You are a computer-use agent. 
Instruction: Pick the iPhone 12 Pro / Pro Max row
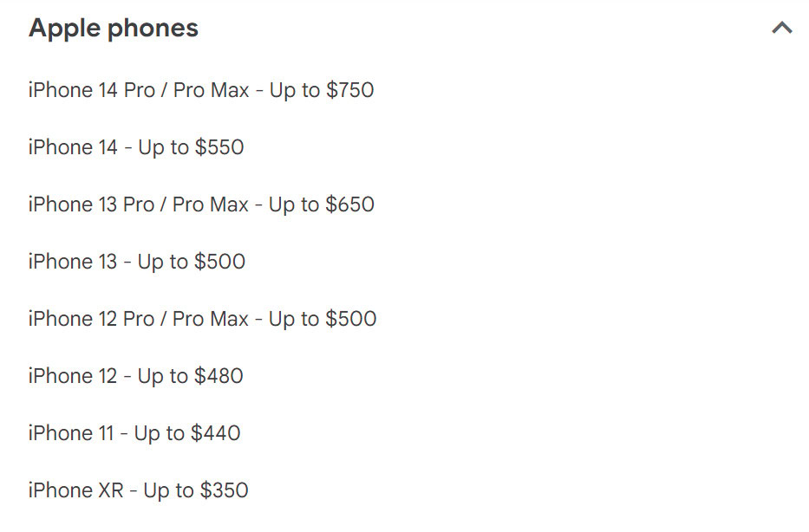tap(201, 319)
